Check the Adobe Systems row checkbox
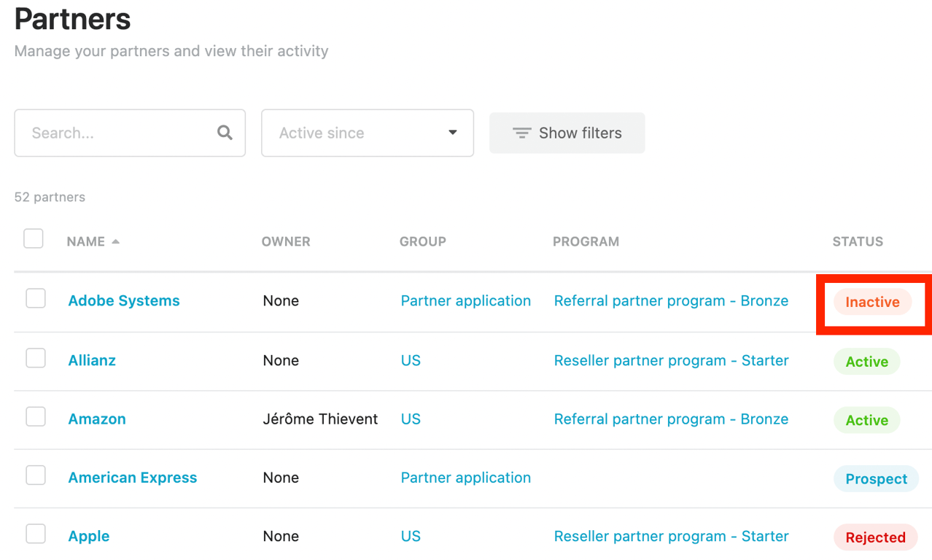The height and width of the screenshot is (560, 932). coord(36,298)
